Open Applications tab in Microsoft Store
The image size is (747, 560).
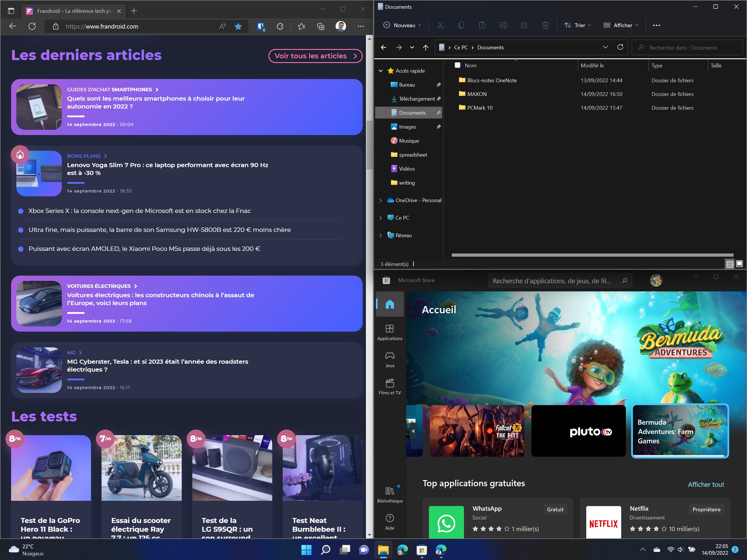[x=389, y=332]
